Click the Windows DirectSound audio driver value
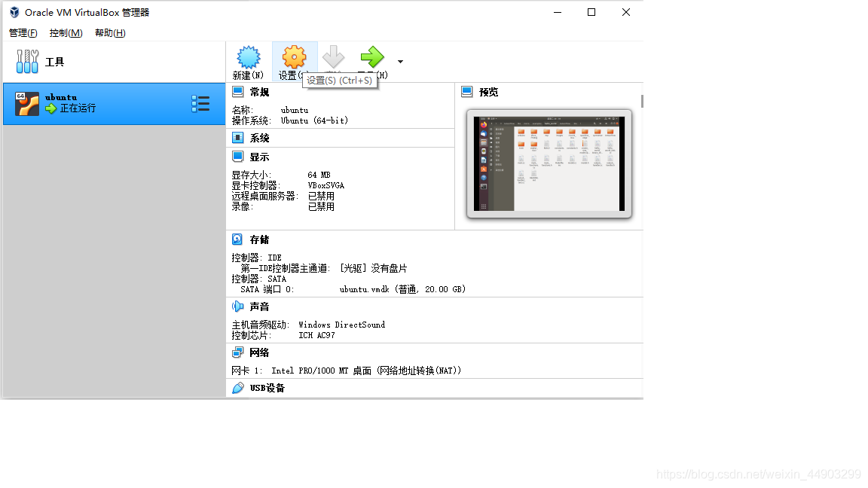This screenshot has height=488, width=868. [x=341, y=325]
